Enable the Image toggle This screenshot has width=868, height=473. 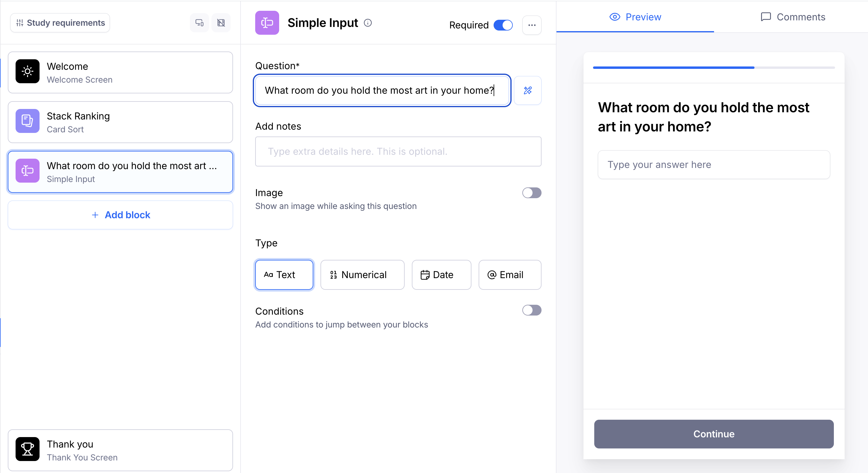tap(531, 193)
